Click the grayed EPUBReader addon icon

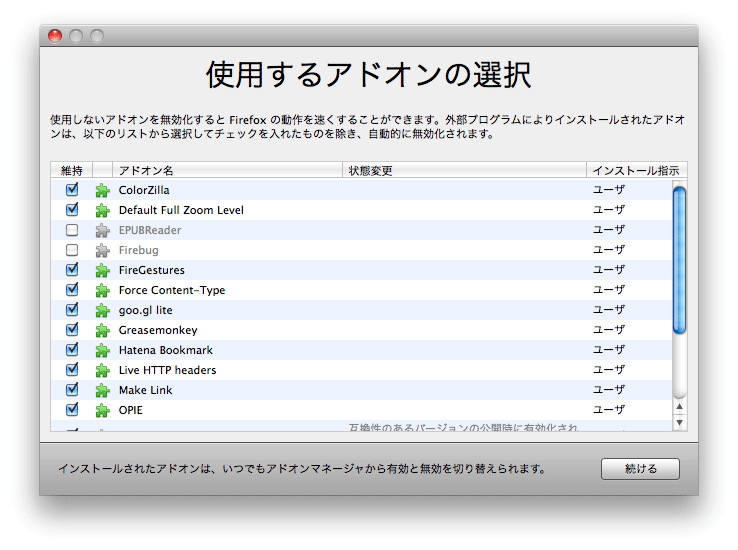click(101, 230)
